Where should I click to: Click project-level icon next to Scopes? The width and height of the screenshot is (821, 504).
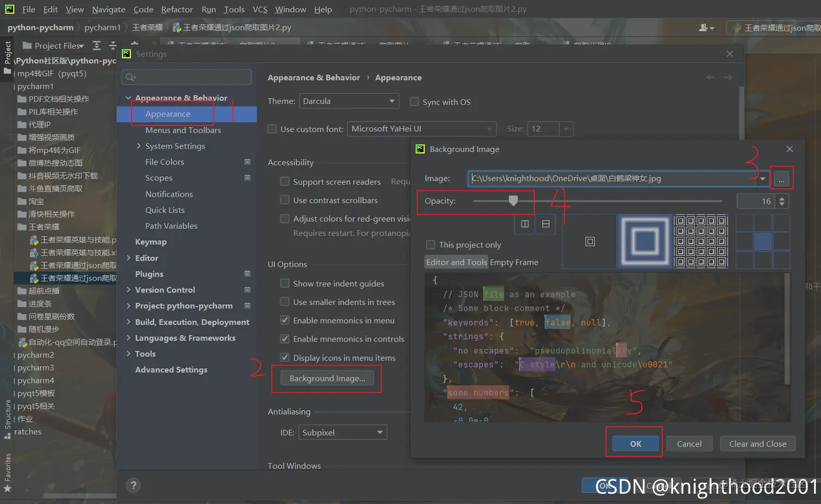[x=248, y=177]
